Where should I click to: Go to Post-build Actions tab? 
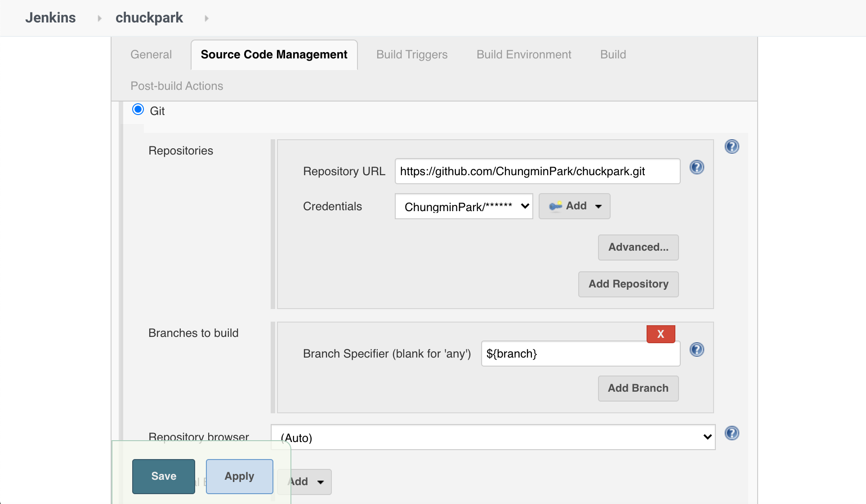177,86
